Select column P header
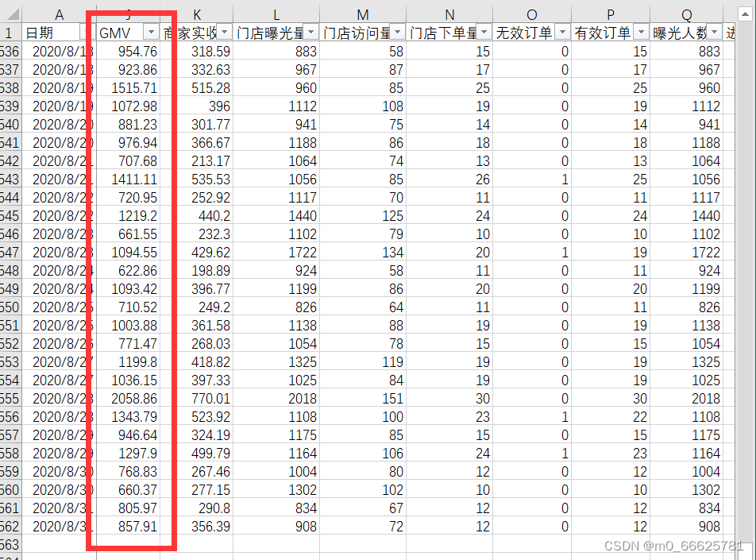Image resolution: width=756 pixels, height=560 pixels. (611, 15)
